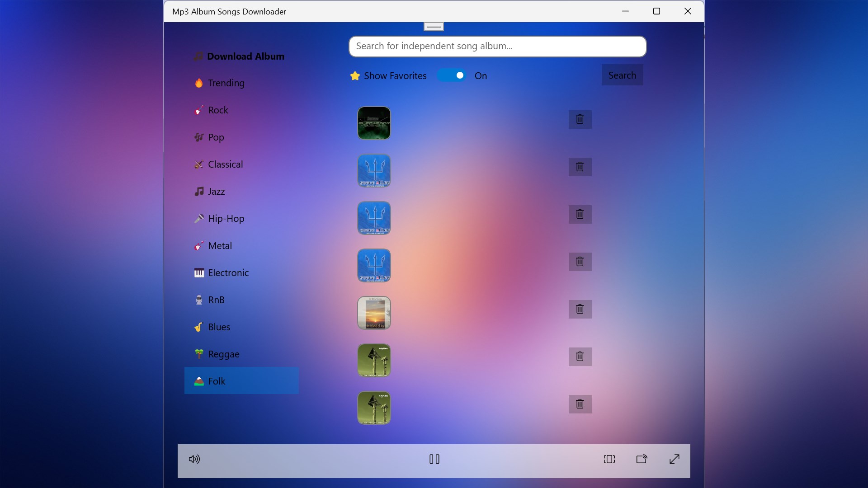
Task: Mute the volume with speaker icon
Action: 194,459
